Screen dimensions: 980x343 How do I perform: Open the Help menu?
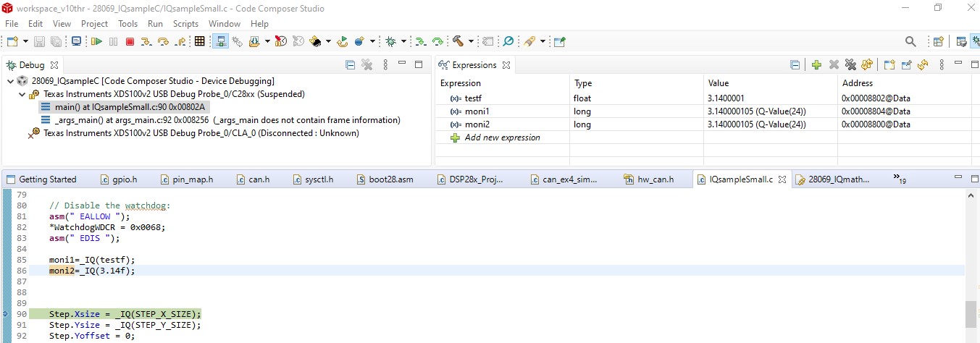[259, 24]
